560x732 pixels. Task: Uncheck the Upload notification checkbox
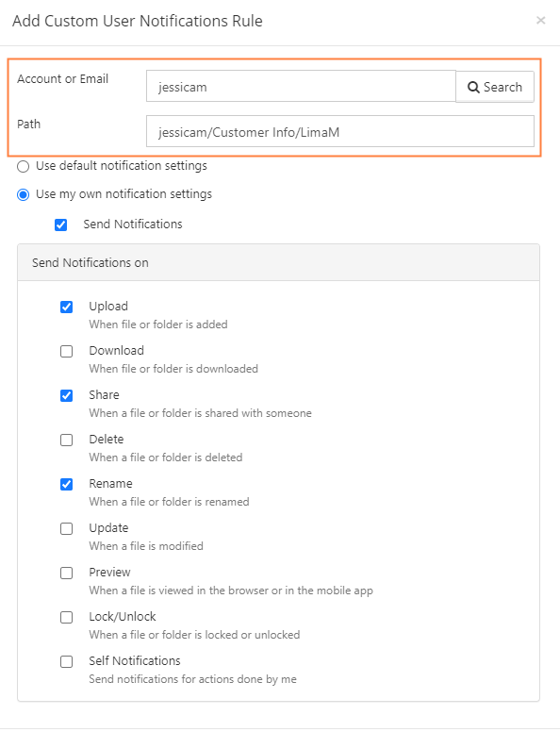(x=67, y=307)
